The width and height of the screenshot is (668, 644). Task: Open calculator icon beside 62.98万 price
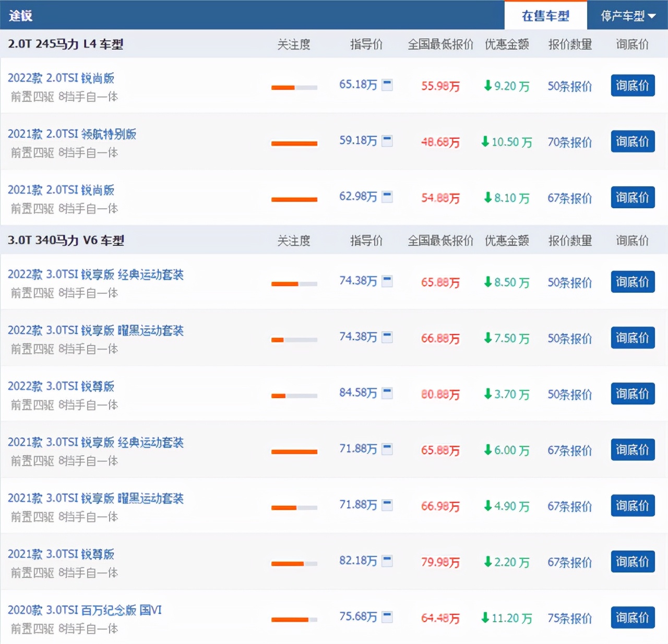point(387,197)
